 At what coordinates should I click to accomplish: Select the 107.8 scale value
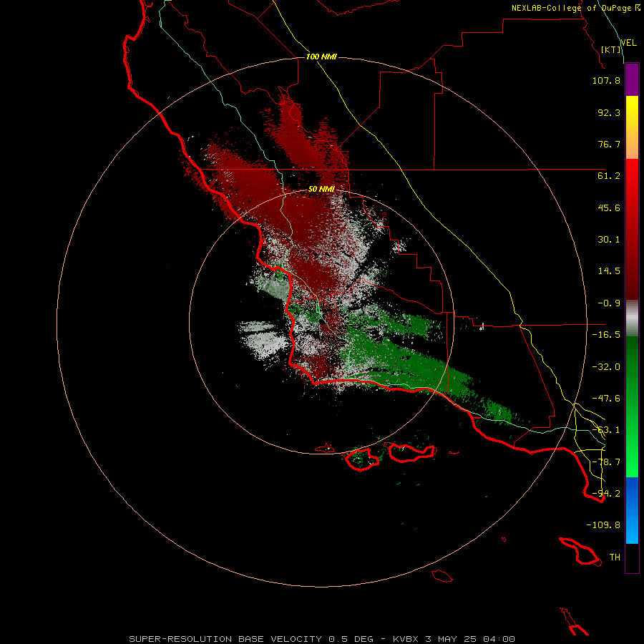606,80
